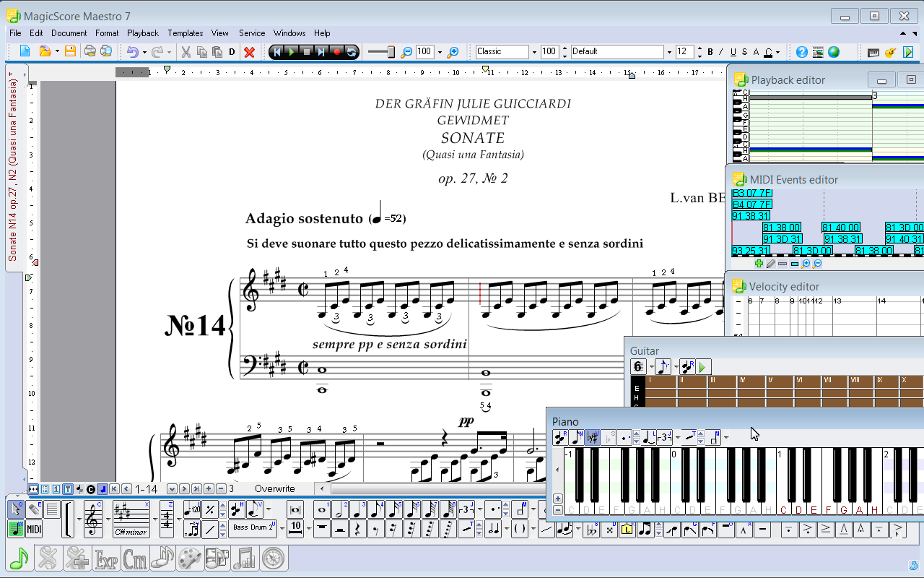
Task: Click the C#minor key signature button
Action: coord(131,519)
